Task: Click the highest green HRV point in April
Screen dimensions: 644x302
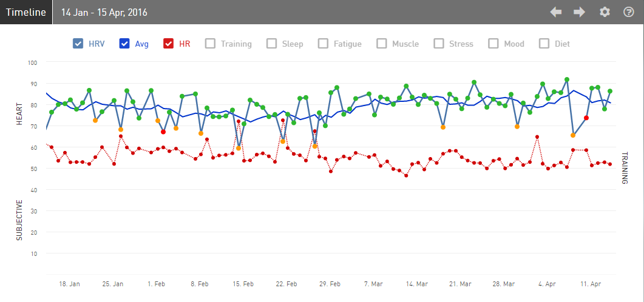Action: click(567, 79)
